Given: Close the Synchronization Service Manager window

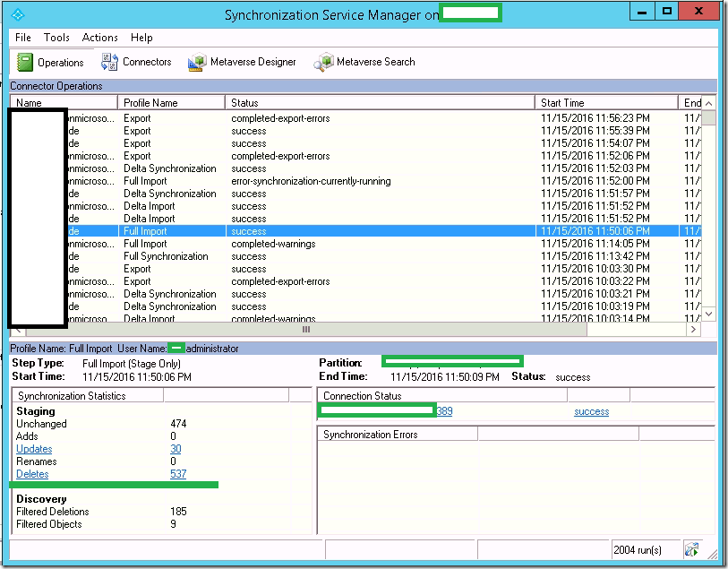Looking at the screenshot, I should 698,12.
